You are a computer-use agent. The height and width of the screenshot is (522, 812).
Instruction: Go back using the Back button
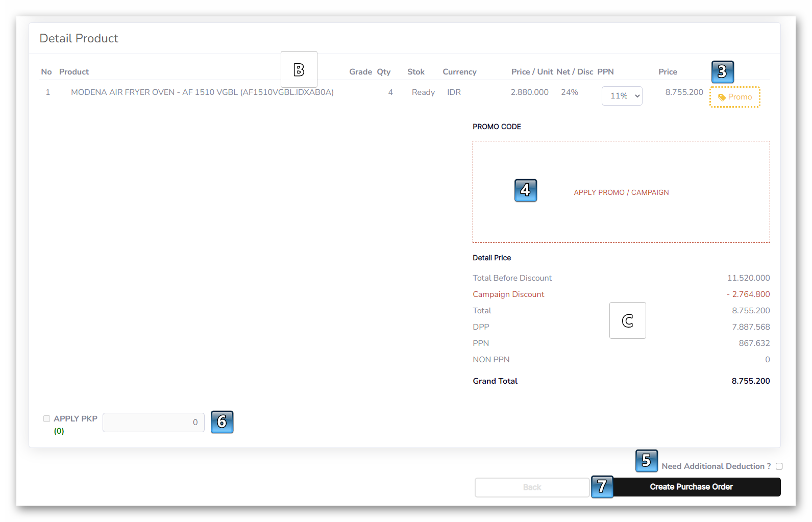[x=532, y=487]
